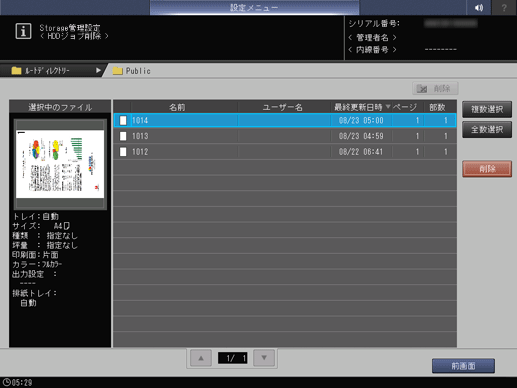Go back with 前画面 button
Image resolution: width=517 pixels, height=388 pixels.
(x=463, y=366)
